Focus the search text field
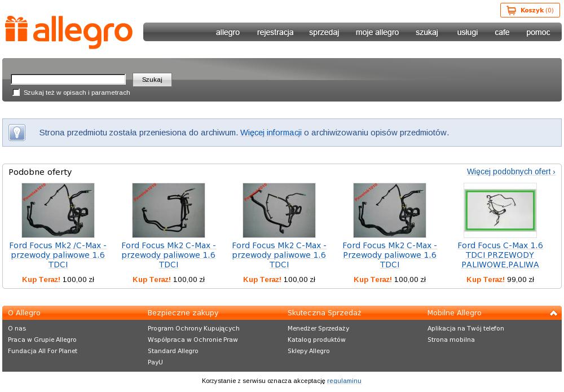The image size is (564, 392). click(x=68, y=79)
